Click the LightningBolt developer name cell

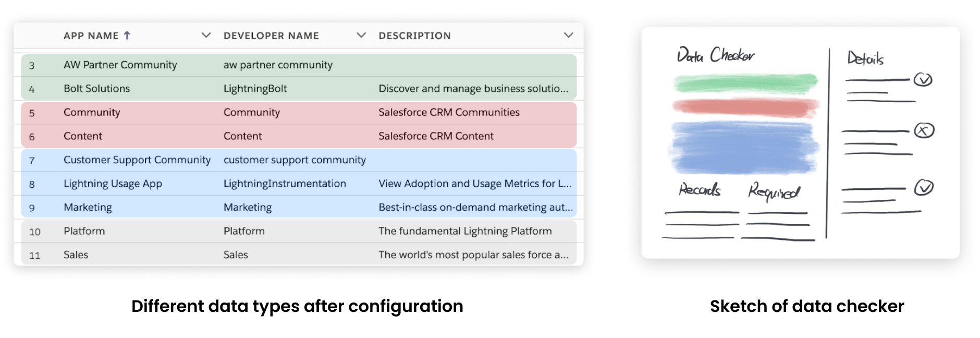pyautogui.click(x=255, y=89)
